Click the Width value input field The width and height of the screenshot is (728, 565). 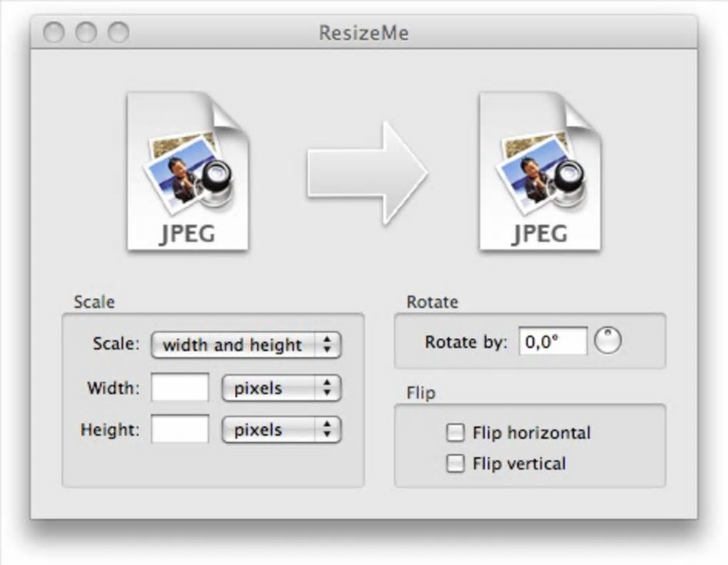point(181,388)
